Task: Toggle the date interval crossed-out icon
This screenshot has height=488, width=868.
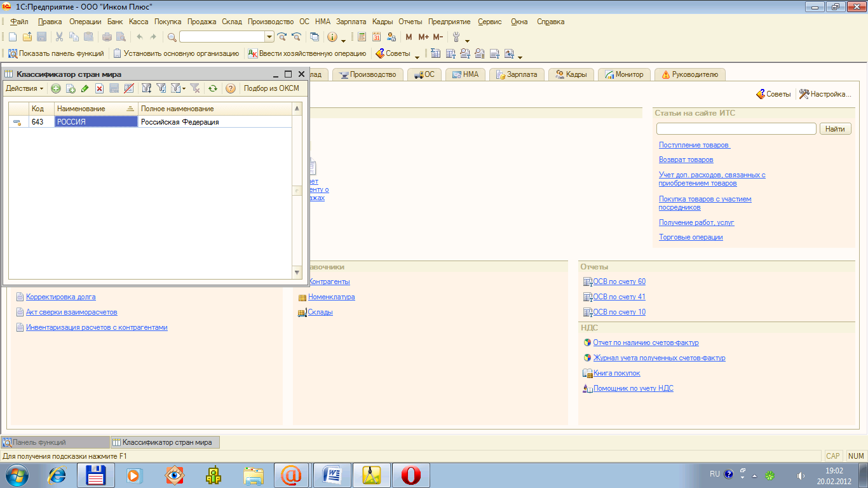Action: (x=129, y=88)
